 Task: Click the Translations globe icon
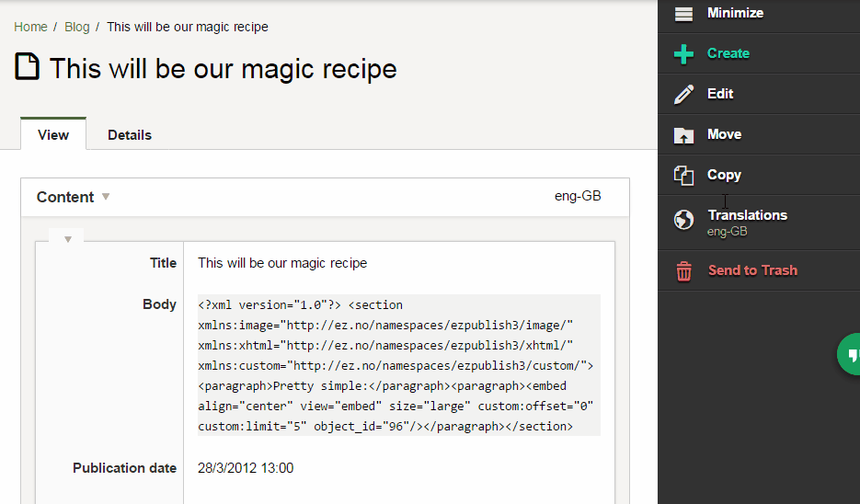[x=683, y=220]
